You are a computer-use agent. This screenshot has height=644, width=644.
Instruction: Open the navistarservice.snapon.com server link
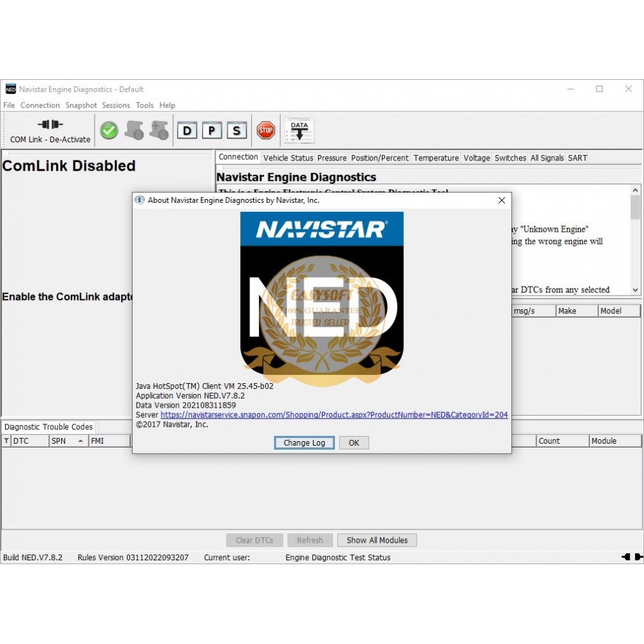[x=334, y=415]
